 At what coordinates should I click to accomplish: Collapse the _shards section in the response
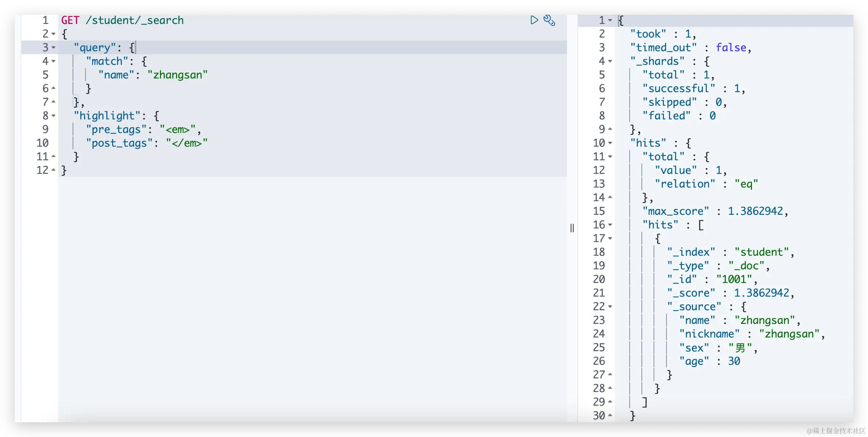pos(610,61)
